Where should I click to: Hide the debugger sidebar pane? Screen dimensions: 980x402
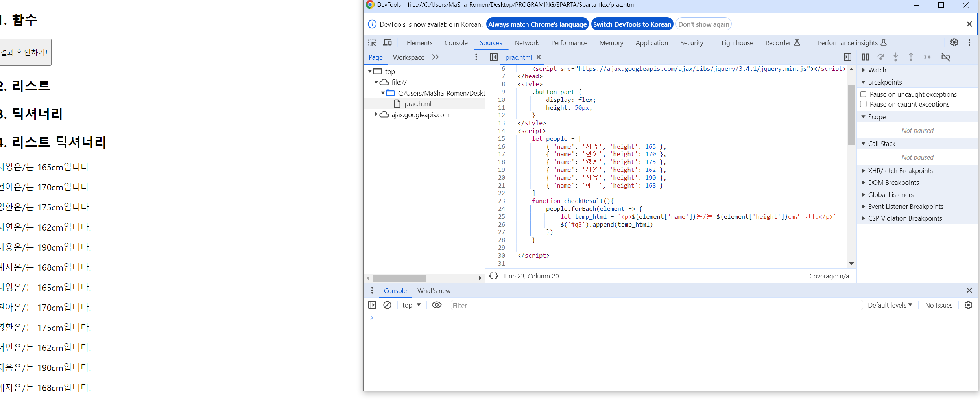tap(848, 57)
